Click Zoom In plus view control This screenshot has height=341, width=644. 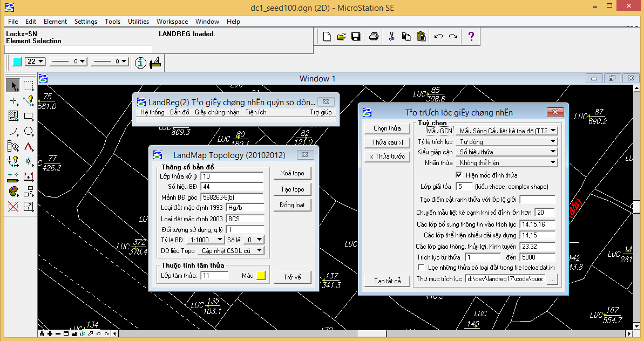[50, 334]
